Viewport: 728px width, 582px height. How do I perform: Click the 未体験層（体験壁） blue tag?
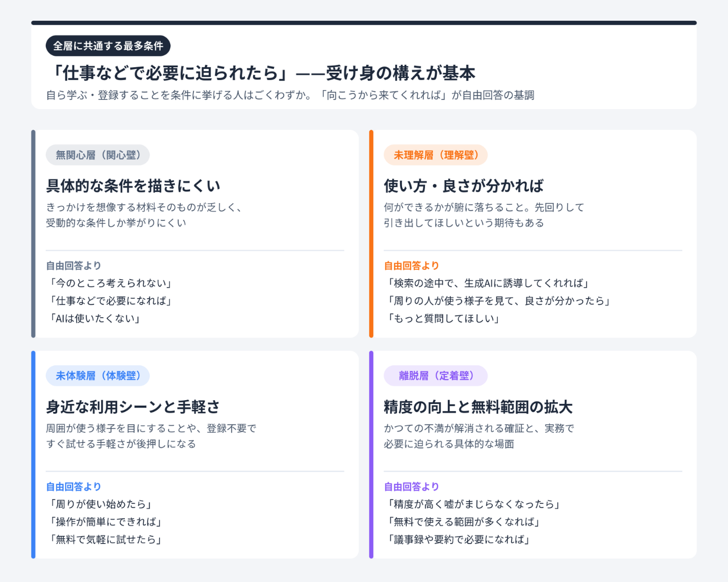click(97, 376)
